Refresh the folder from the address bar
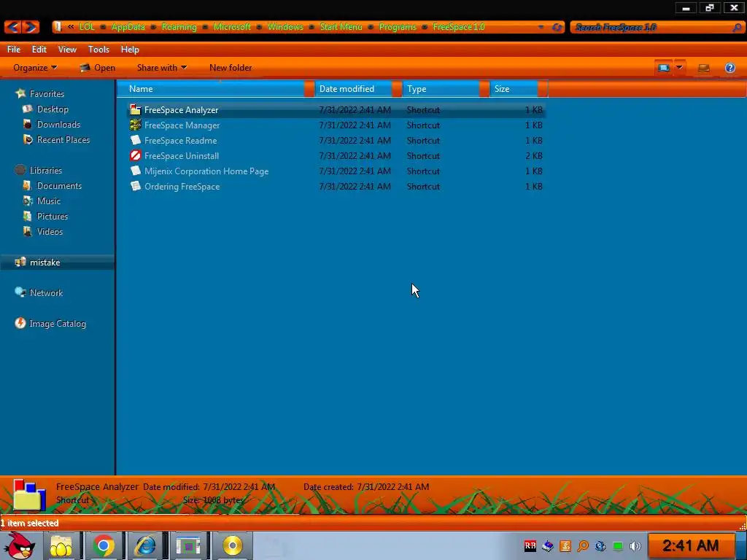The height and width of the screenshot is (560, 747). pyautogui.click(x=557, y=27)
